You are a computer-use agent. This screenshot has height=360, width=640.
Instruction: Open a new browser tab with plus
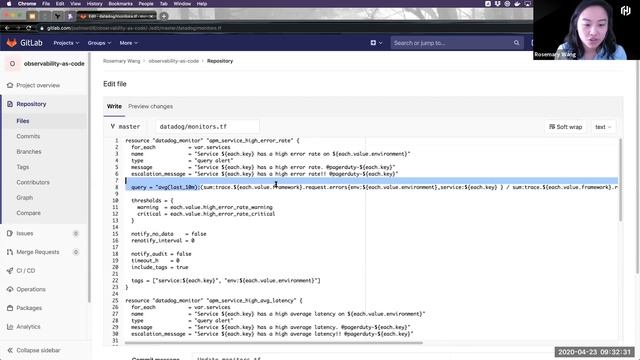pos(164,16)
